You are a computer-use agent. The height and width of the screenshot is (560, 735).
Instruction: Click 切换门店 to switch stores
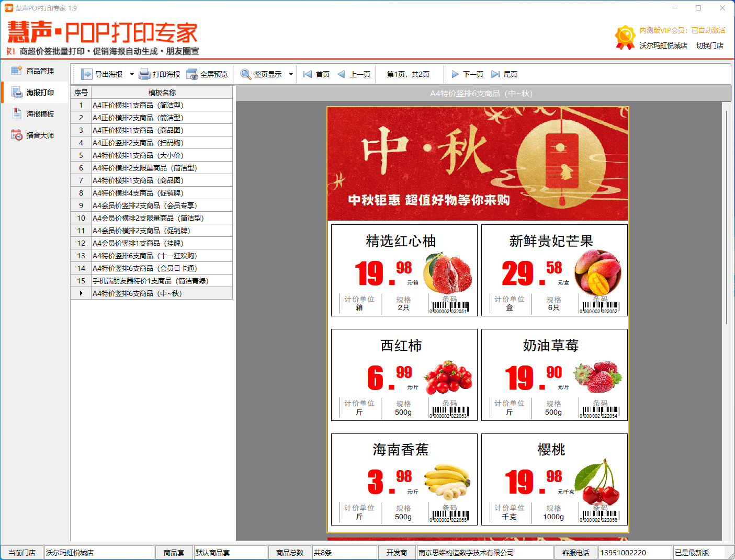710,45
